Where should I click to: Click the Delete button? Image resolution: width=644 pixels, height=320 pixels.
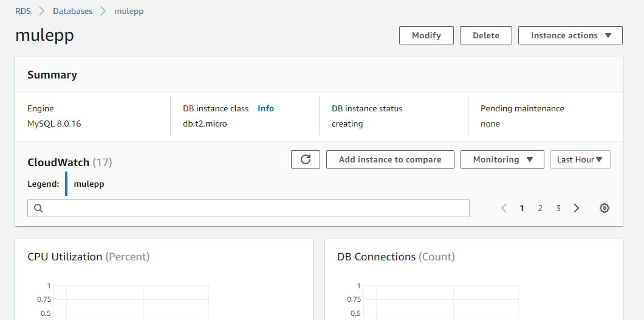pyautogui.click(x=486, y=35)
